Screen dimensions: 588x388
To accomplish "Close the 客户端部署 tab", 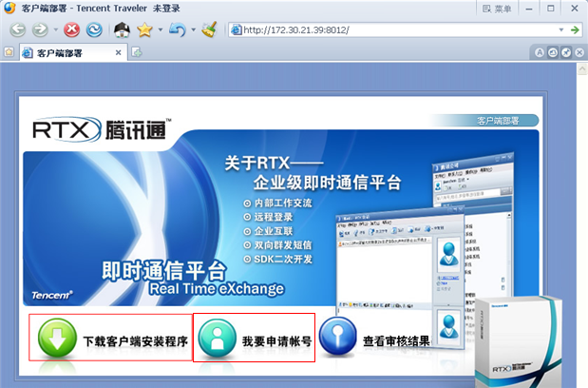I will pyautogui.click(x=118, y=53).
